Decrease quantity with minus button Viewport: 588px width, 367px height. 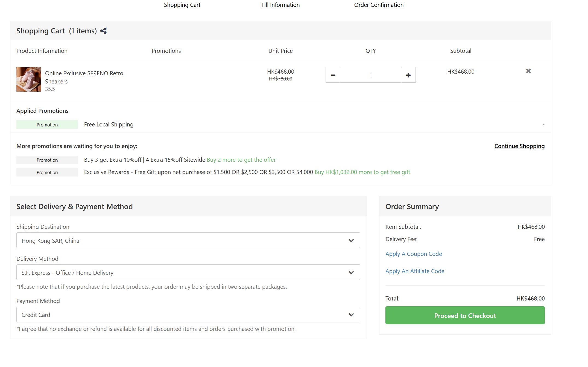tap(333, 75)
